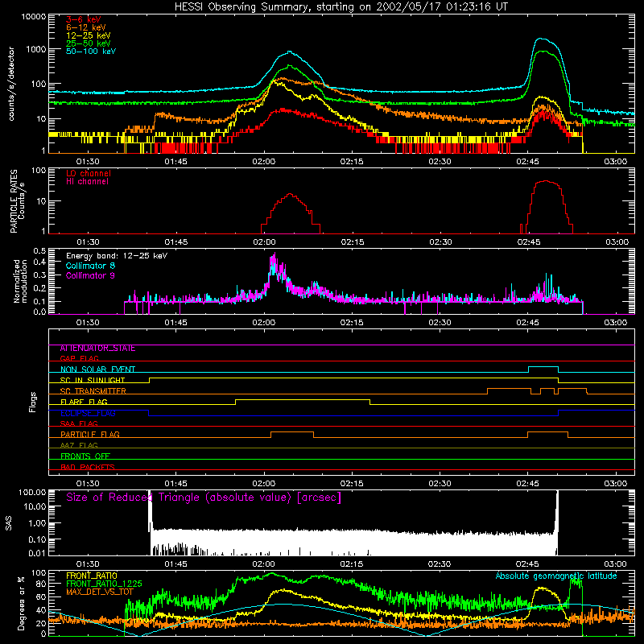Click the counts/s/detector axis label
This screenshot has width=644, height=644.
pyautogui.click(x=11, y=84)
